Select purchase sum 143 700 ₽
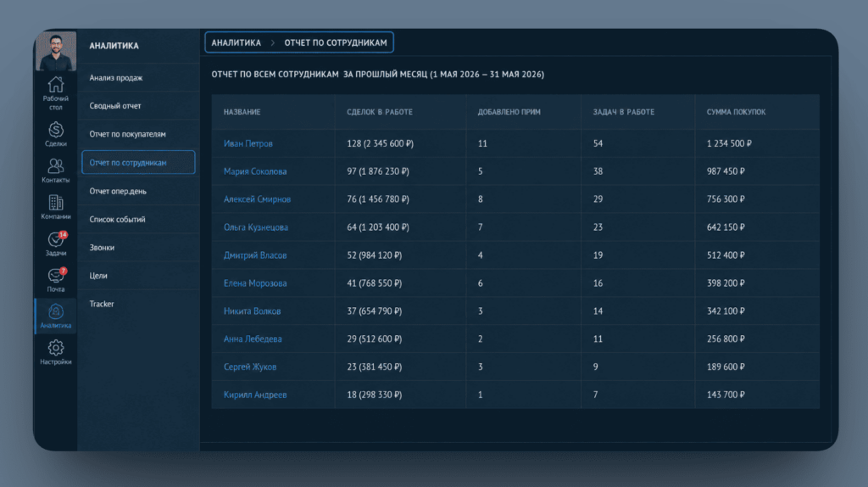 point(726,395)
